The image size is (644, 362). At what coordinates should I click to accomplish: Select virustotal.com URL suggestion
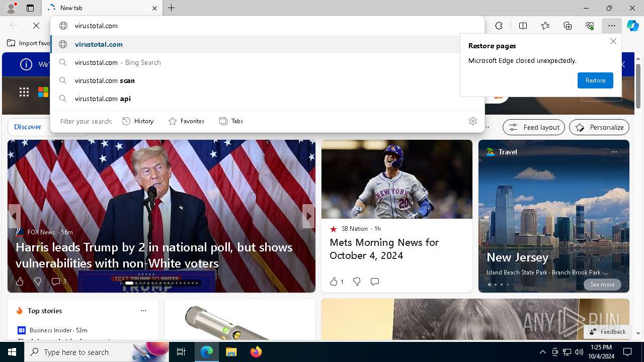point(267,44)
